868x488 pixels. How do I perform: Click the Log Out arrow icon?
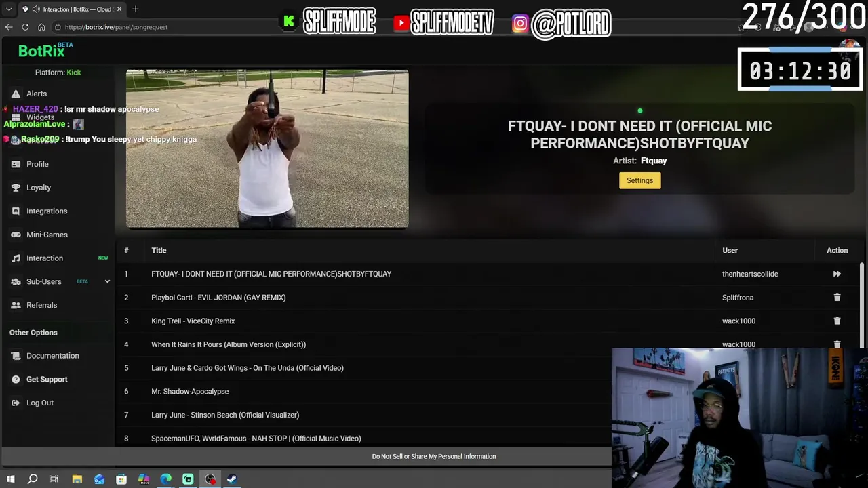click(16, 403)
